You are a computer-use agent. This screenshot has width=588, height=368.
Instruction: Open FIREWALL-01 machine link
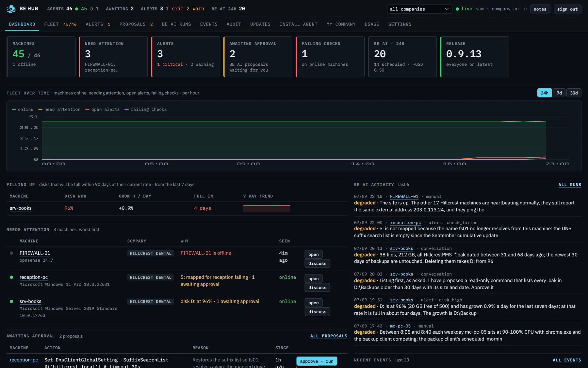click(x=35, y=253)
